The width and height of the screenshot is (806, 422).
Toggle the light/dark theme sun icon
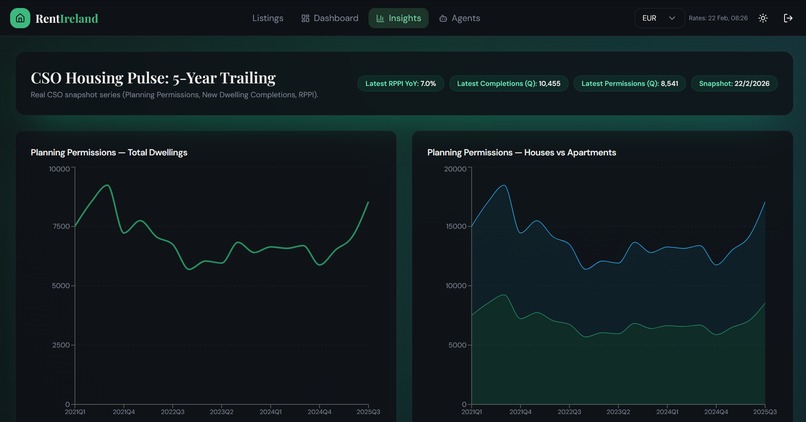pos(763,18)
